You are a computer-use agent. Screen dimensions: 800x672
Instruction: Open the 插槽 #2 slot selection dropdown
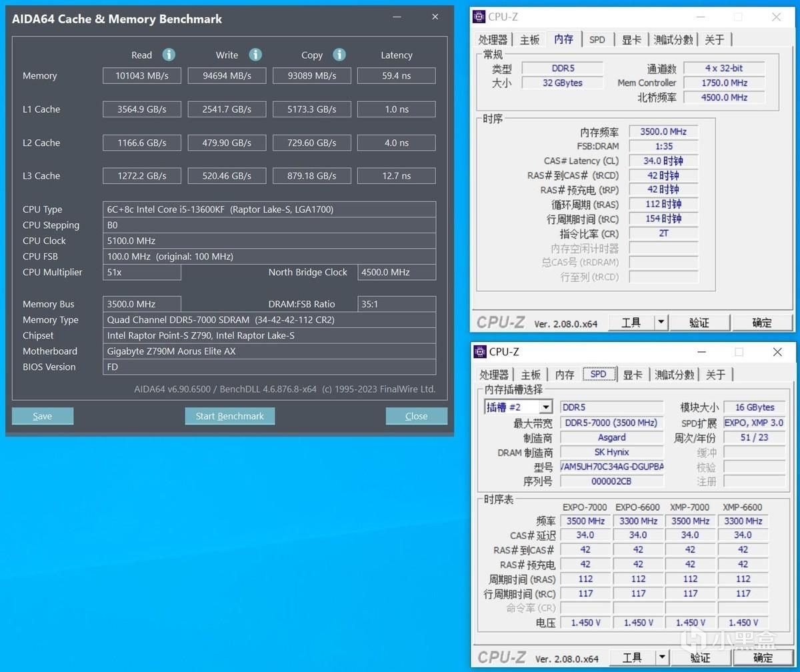tap(546, 407)
